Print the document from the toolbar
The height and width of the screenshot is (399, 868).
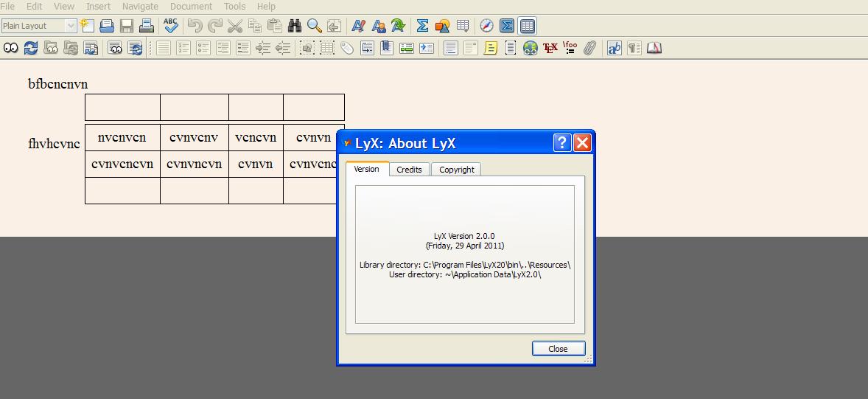click(146, 26)
